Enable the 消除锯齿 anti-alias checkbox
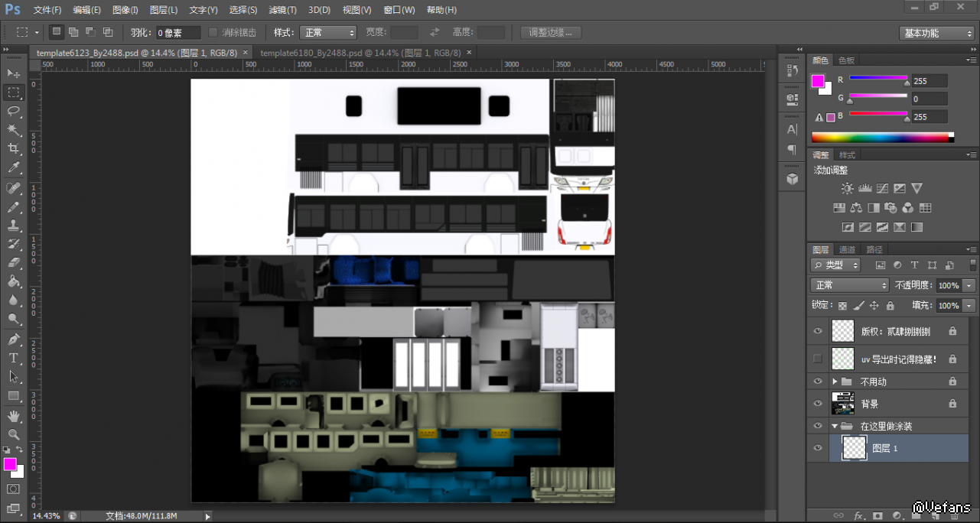Screen dimensions: 980x523 click(213, 32)
